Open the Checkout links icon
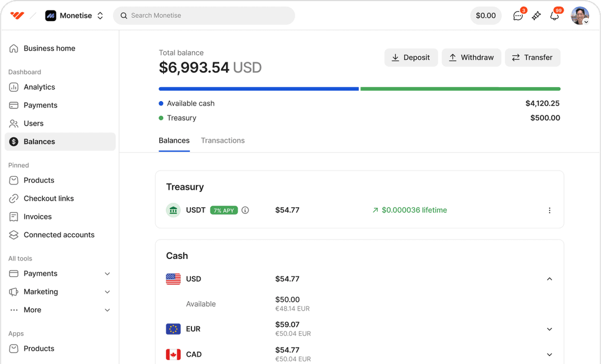The width and height of the screenshot is (601, 364). 13,198
